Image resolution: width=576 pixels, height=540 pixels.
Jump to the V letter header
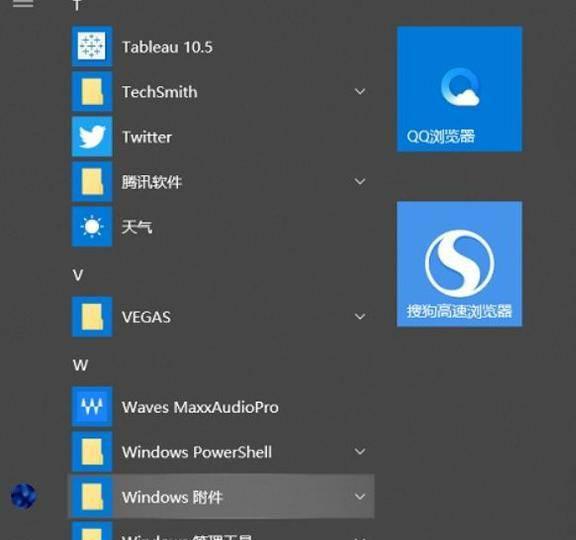point(78,275)
